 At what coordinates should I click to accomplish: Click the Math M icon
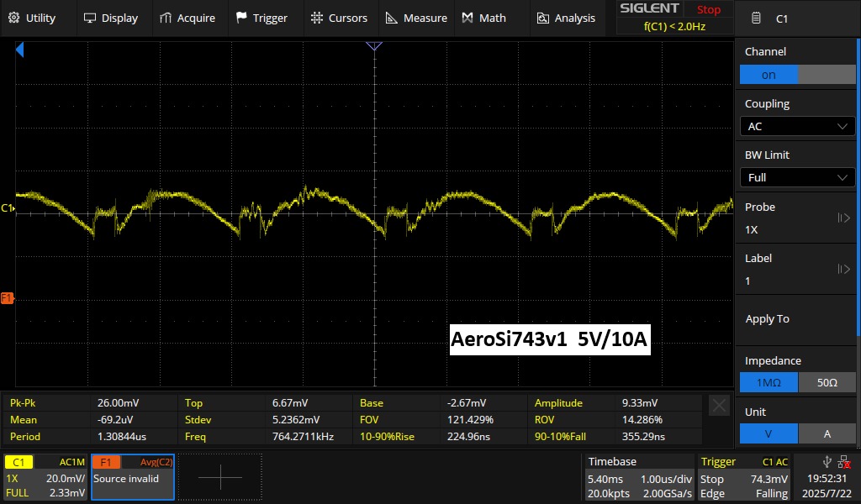pos(467,18)
